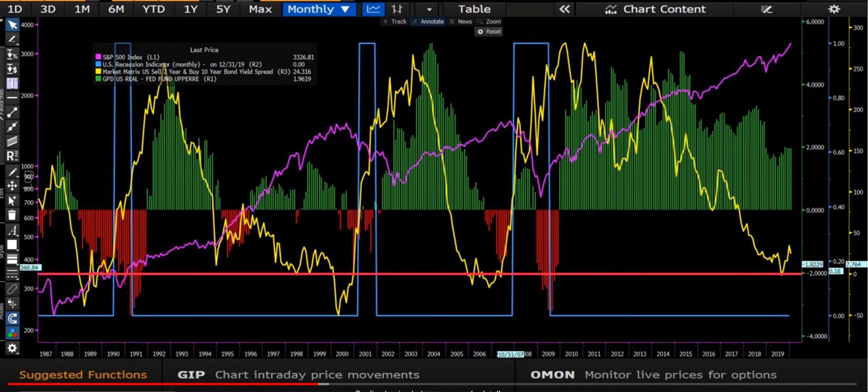
Task: Select the 1M time range
Action: 82,9
